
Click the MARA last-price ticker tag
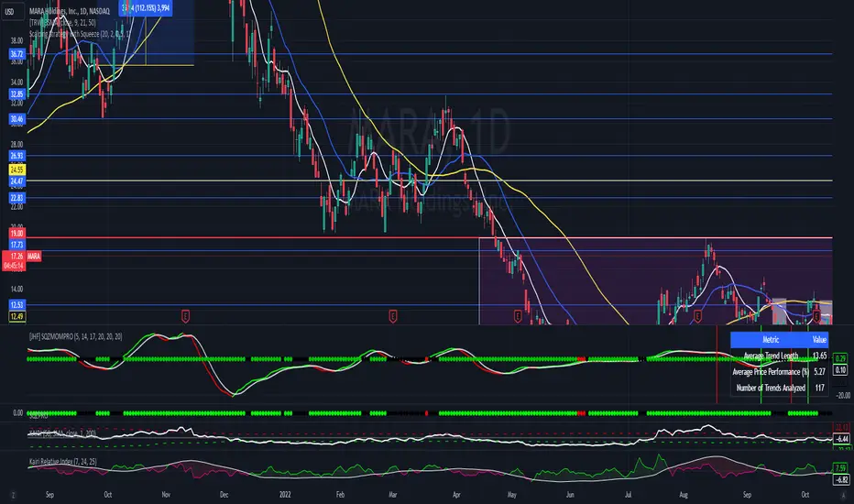(34, 256)
